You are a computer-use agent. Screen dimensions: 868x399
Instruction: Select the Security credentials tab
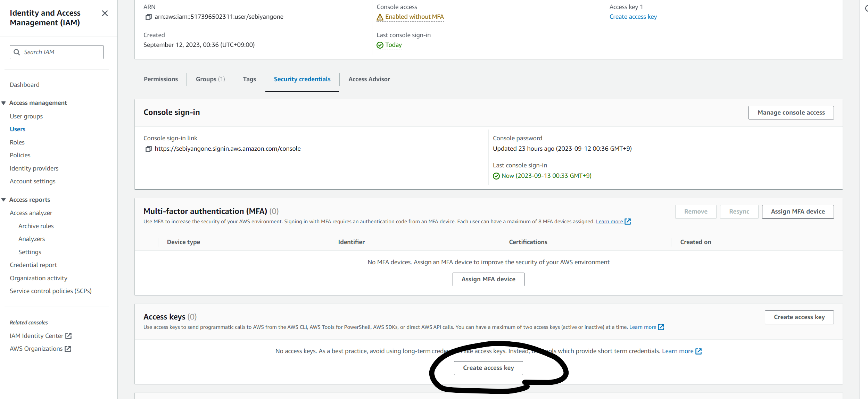[x=302, y=79]
